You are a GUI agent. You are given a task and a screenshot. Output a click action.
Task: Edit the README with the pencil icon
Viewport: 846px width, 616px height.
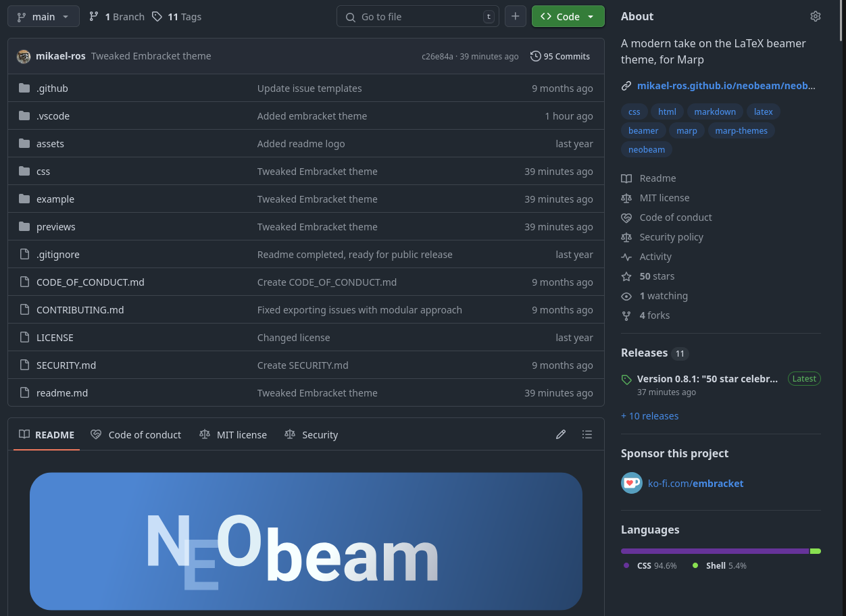(561, 434)
